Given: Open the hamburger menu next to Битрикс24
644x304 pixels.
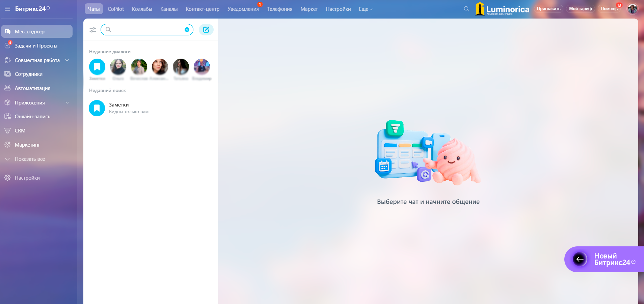Looking at the screenshot, I should pos(7,9).
